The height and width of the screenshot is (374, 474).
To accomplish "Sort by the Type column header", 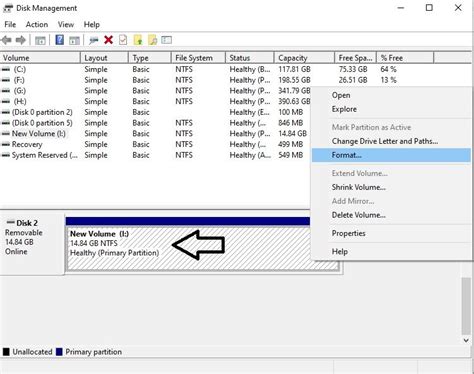I will pyautogui.click(x=150, y=58).
